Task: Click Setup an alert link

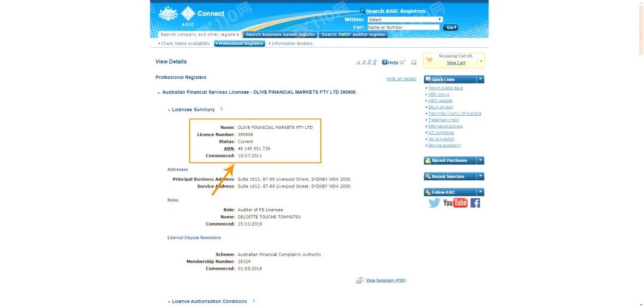Action: (441, 107)
